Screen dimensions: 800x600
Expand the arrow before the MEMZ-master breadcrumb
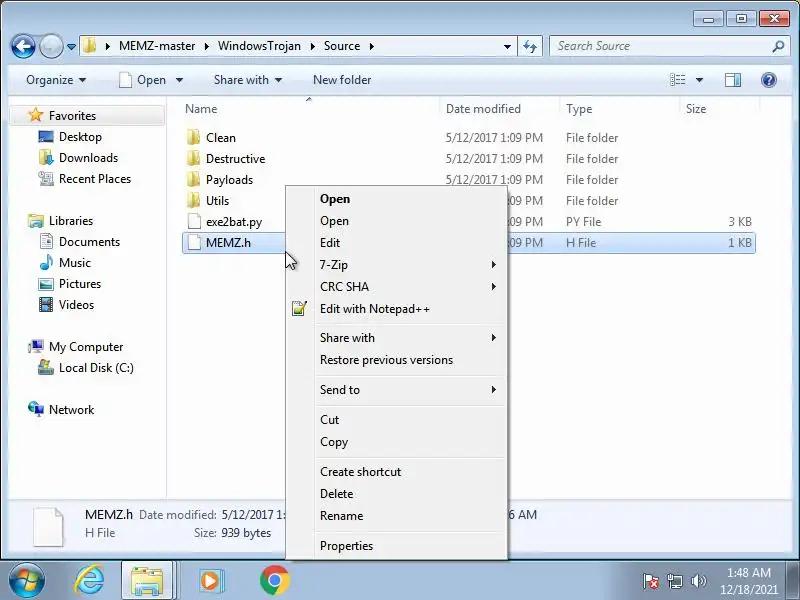click(108, 46)
